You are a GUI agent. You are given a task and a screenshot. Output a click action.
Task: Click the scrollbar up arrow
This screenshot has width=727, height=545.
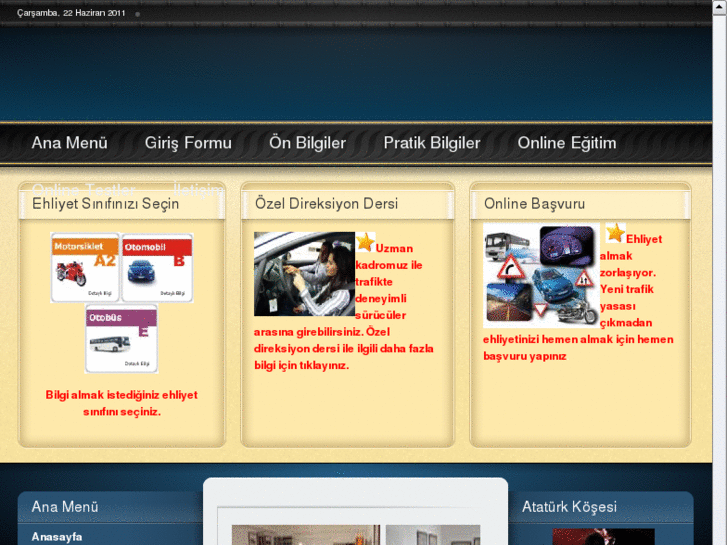(x=720, y=6)
